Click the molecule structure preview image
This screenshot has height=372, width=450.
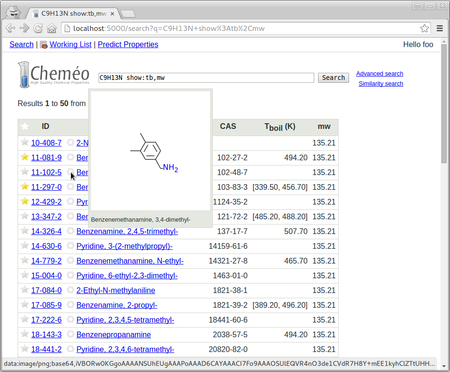tap(151, 151)
